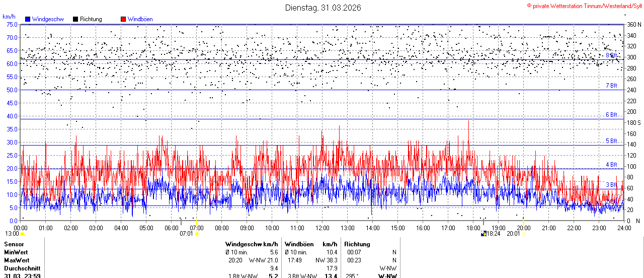This screenshot has height=278, width=644.
Task: Click the minimum wind speed value 5.6
Action: pyautogui.click(x=274, y=252)
